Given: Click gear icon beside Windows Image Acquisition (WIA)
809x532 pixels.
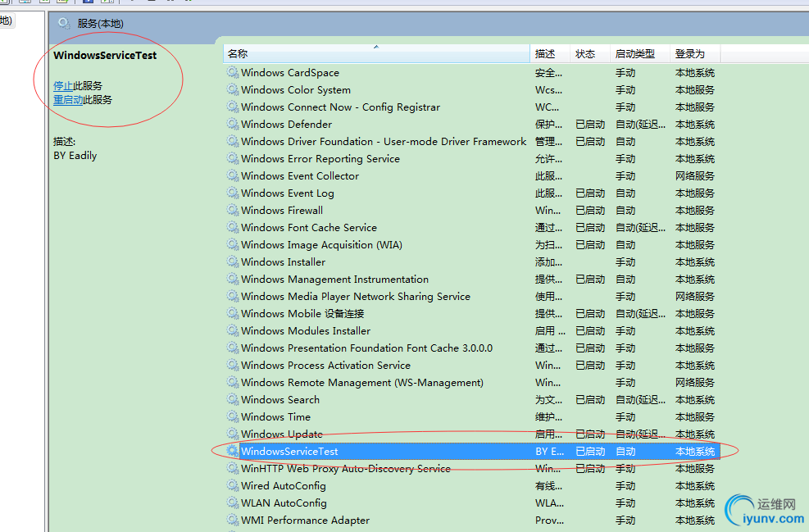Looking at the screenshot, I should tap(233, 244).
